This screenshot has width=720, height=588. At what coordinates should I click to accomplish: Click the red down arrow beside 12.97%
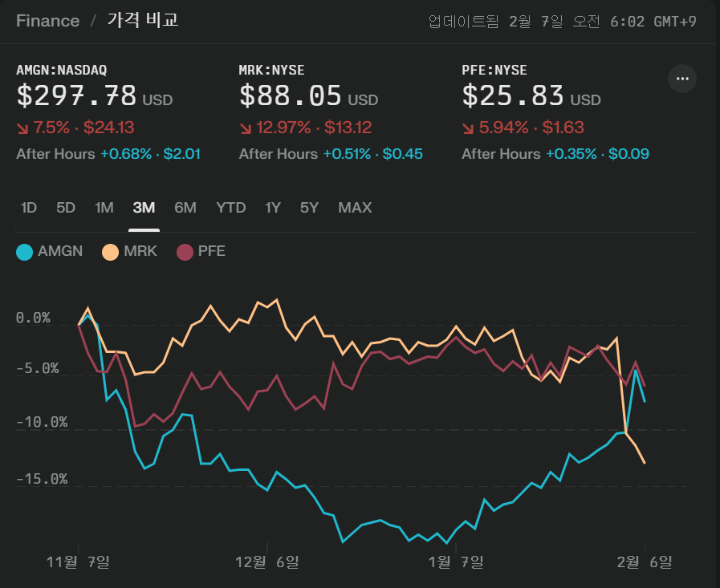[x=245, y=128]
